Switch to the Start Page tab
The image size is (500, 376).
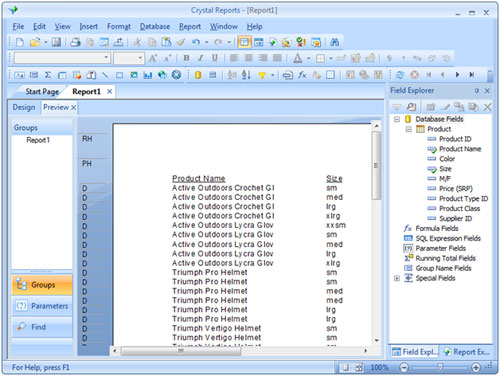pos(42,91)
